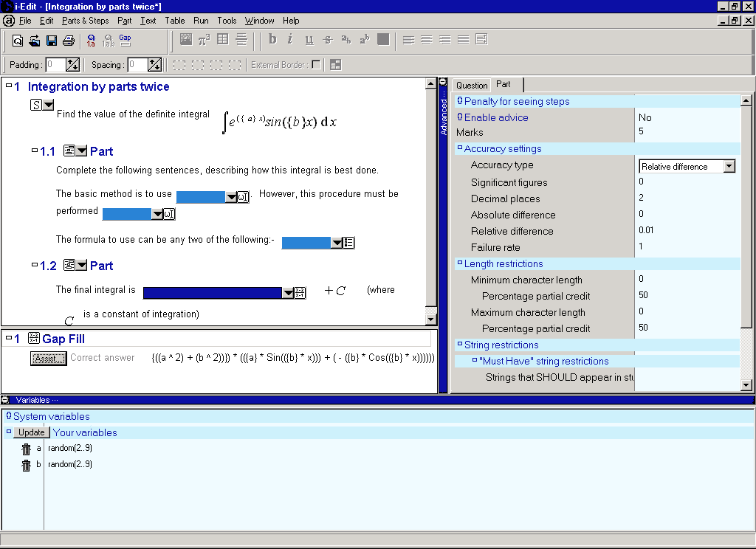Image resolution: width=756 pixels, height=549 pixels.
Task: Delete variable b using its trash icon
Action: (27, 465)
